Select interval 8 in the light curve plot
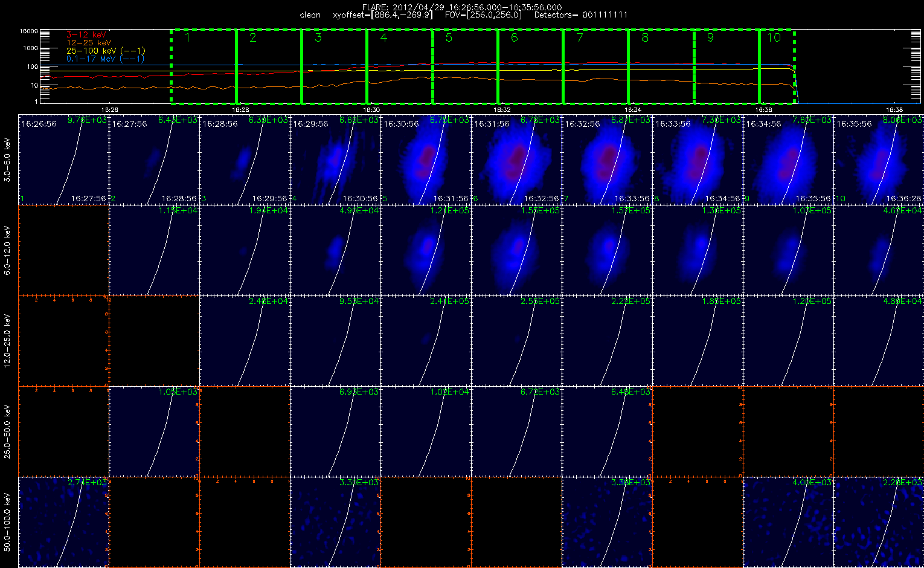 661,66
